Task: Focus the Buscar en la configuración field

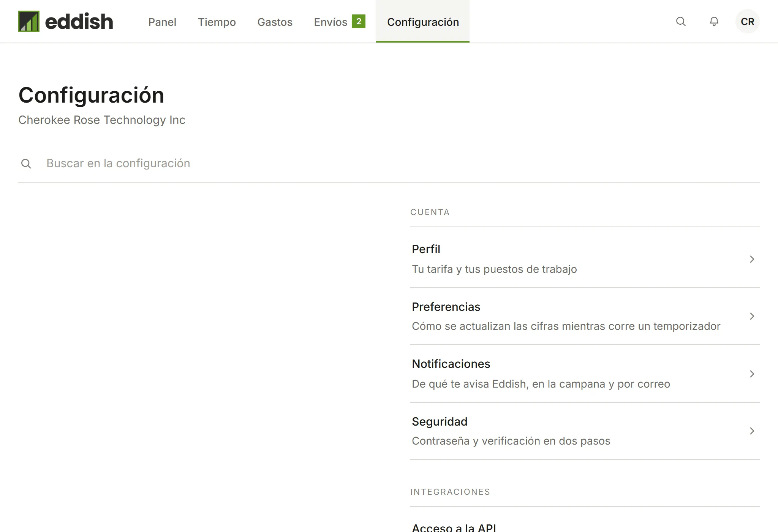Action: click(x=389, y=163)
